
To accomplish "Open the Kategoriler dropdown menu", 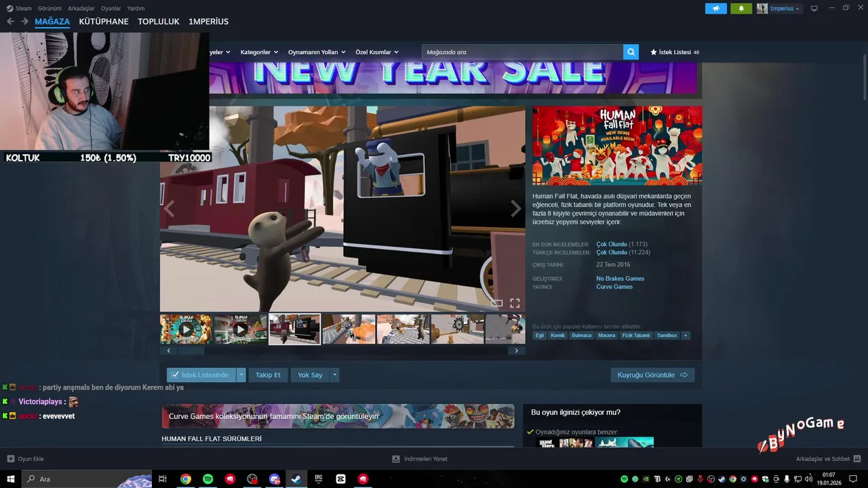I will (x=258, y=52).
